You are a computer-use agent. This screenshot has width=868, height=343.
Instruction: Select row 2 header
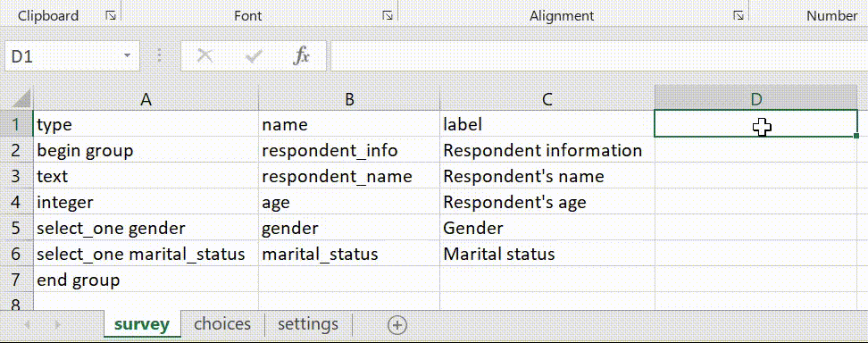(16, 149)
